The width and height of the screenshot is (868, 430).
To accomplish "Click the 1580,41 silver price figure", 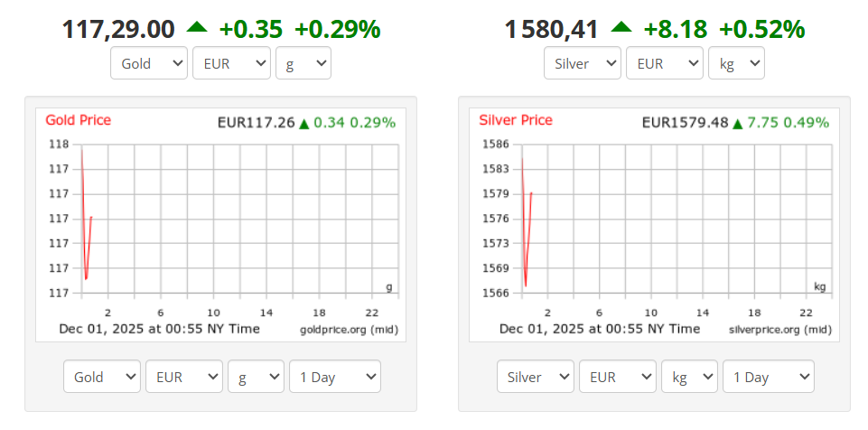I will [x=551, y=29].
